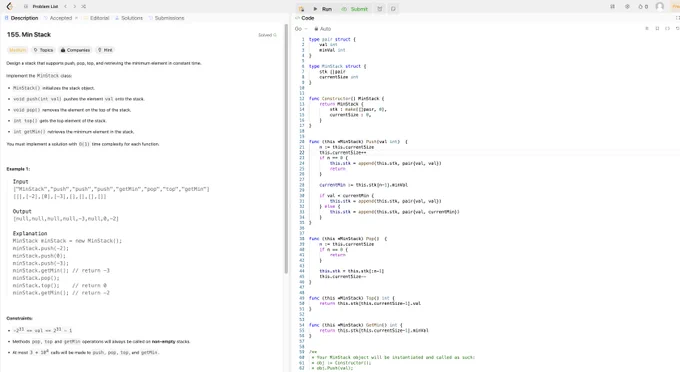680x372 pixels.
Task: Submit the solution
Action: point(355,9)
